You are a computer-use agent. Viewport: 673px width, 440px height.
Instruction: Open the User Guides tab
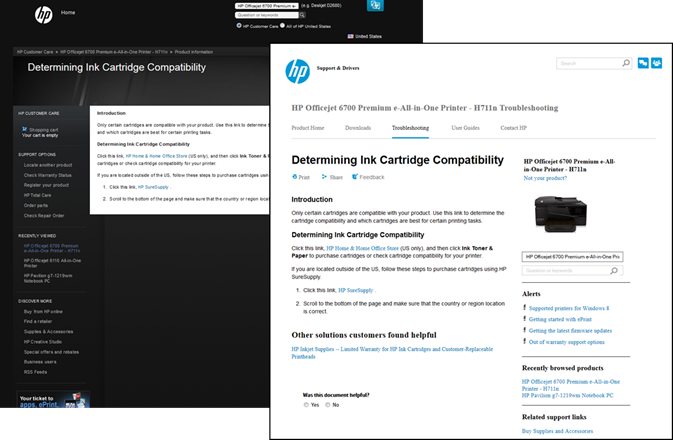tap(465, 128)
